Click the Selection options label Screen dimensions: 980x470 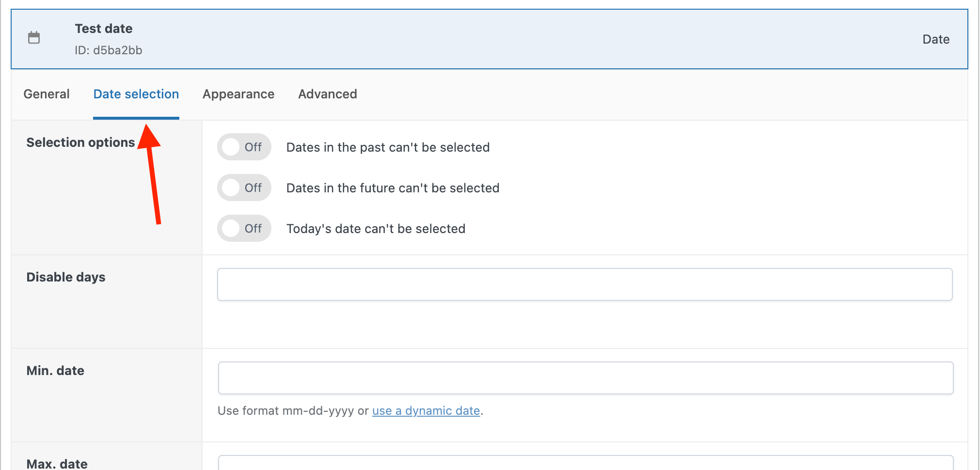coord(80,142)
